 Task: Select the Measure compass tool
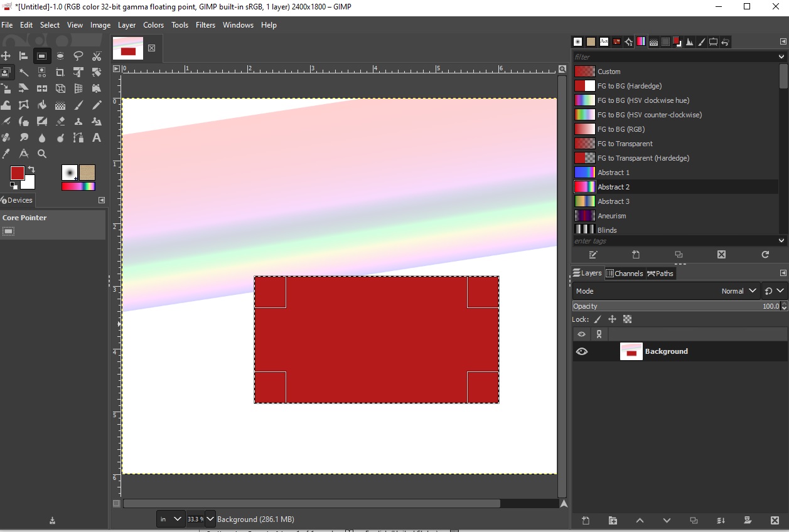pyautogui.click(x=24, y=154)
